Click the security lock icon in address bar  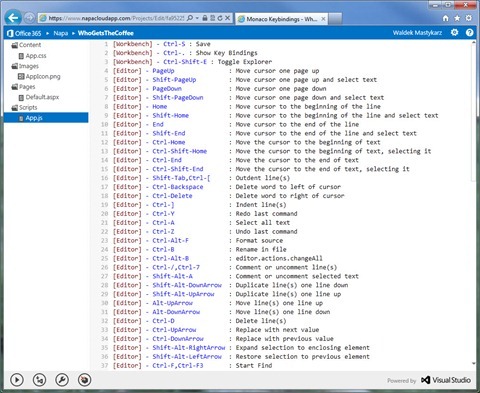tap(205, 18)
